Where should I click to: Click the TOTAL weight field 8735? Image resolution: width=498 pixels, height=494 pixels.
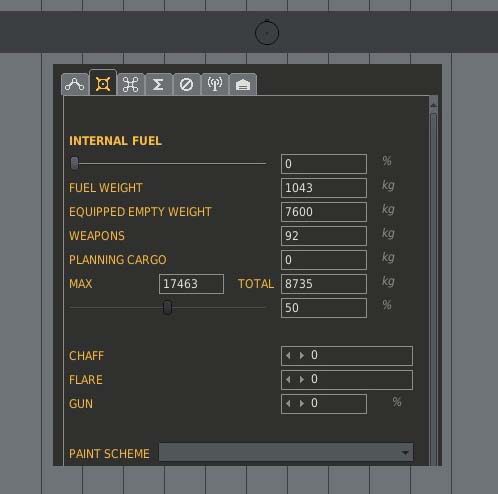[x=324, y=284]
